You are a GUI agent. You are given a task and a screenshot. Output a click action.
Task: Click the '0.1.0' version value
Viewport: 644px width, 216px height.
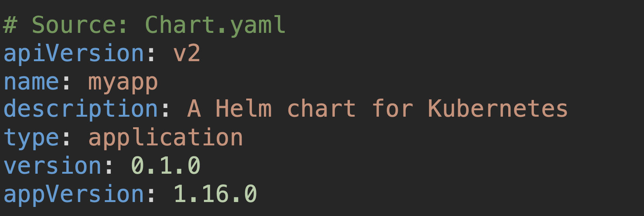pos(166,165)
